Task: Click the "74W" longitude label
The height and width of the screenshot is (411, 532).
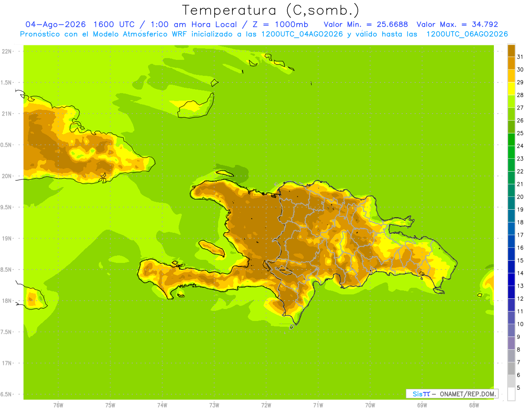Action: click(x=162, y=405)
